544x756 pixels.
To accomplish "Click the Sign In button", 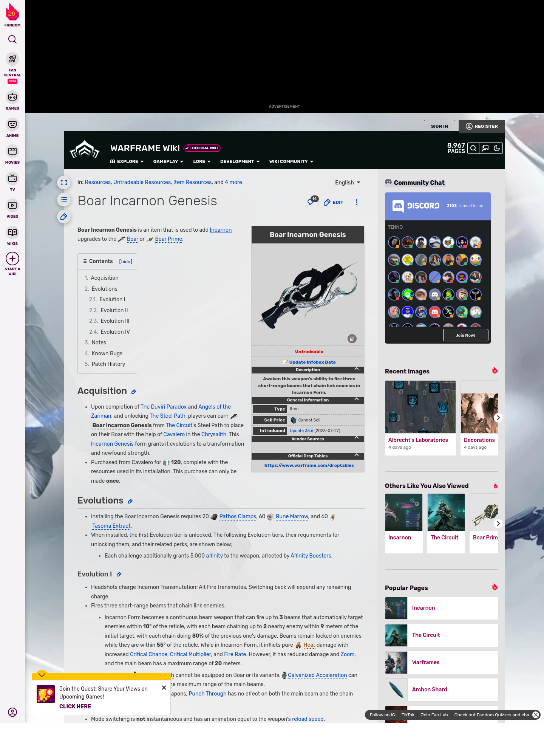I will [x=439, y=126].
